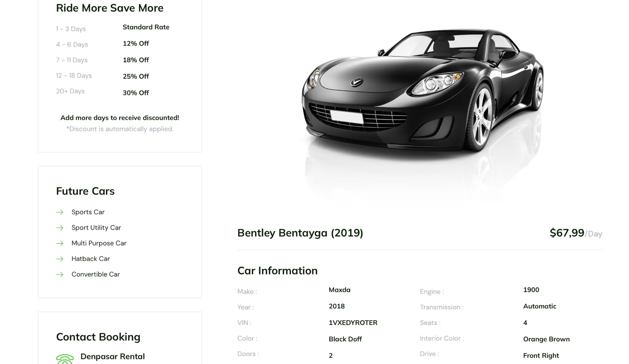Image resolution: width=629 pixels, height=364 pixels.
Task: Click the arrow icon beside Sports Car
Action: pyautogui.click(x=60, y=212)
